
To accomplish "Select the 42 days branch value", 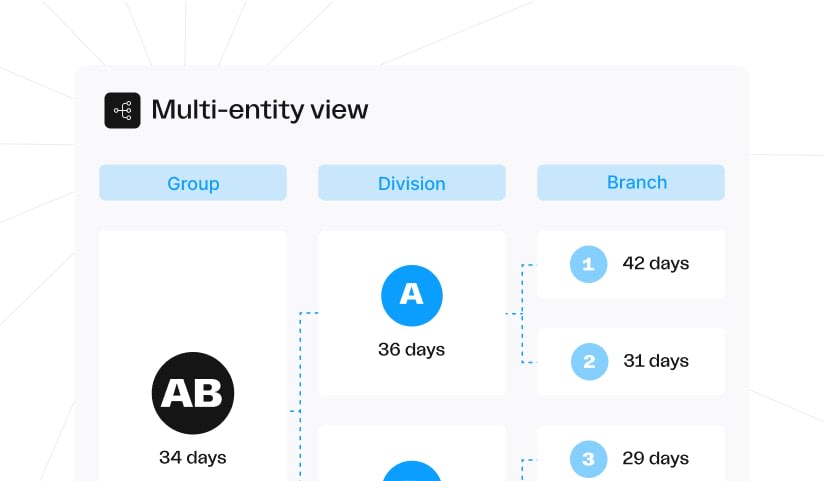I will coord(656,263).
